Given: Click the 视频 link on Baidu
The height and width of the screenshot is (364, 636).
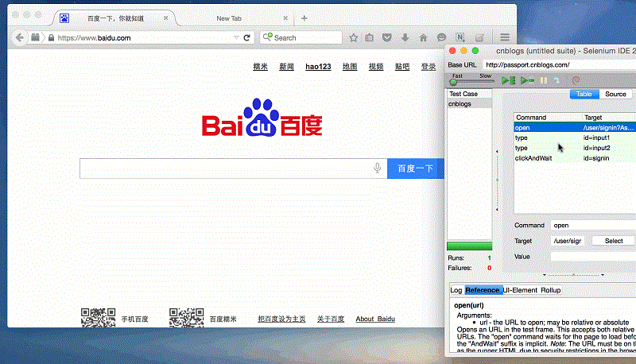Looking at the screenshot, I should [376, 67].
